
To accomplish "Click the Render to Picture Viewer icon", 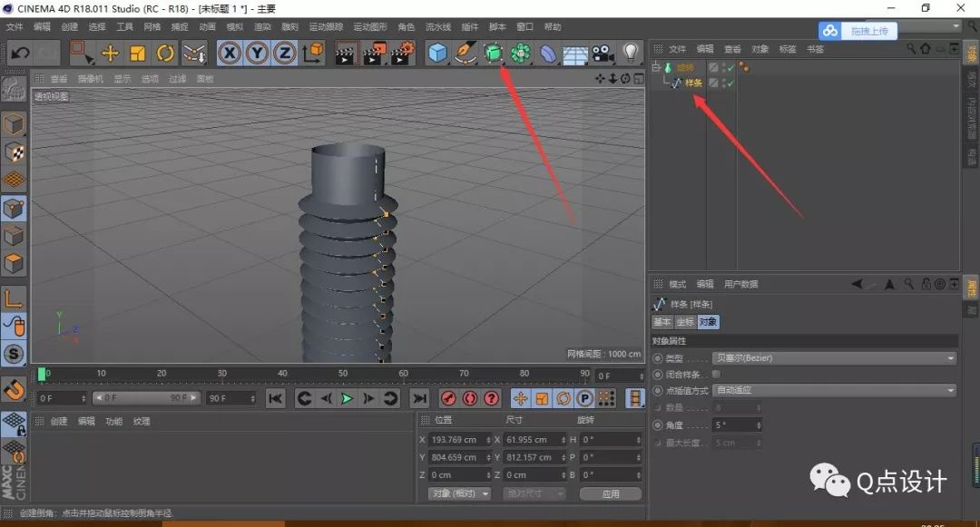I will click(374, 54).
